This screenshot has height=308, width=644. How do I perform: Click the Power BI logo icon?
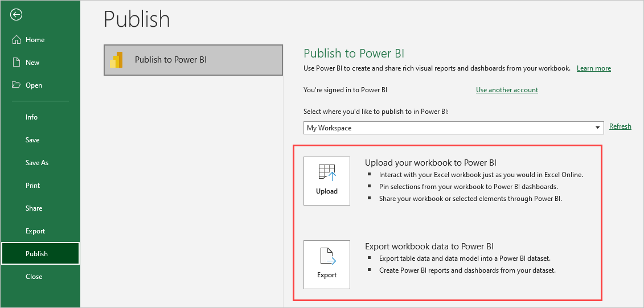click(116, 60)
